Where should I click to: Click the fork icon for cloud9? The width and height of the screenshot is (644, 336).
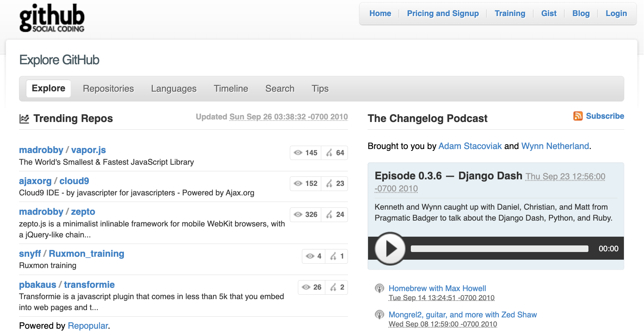[330, 184]
